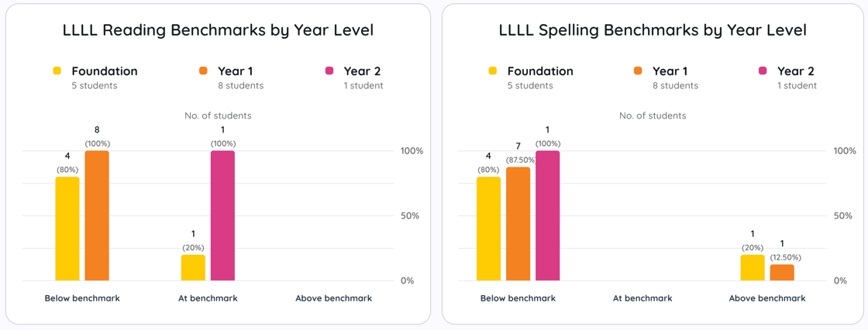The image size is (868, 330).
Task: Click the orange Year 1 swatch in Reading legend
Action: pyautogui.click(x=204, y=71)
